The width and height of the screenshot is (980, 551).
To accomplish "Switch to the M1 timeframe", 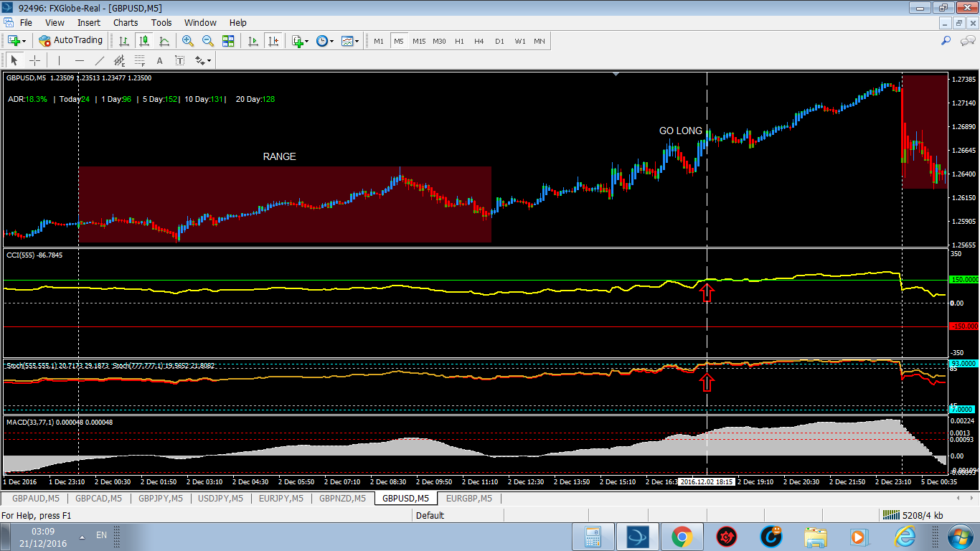I will (379, 41).
